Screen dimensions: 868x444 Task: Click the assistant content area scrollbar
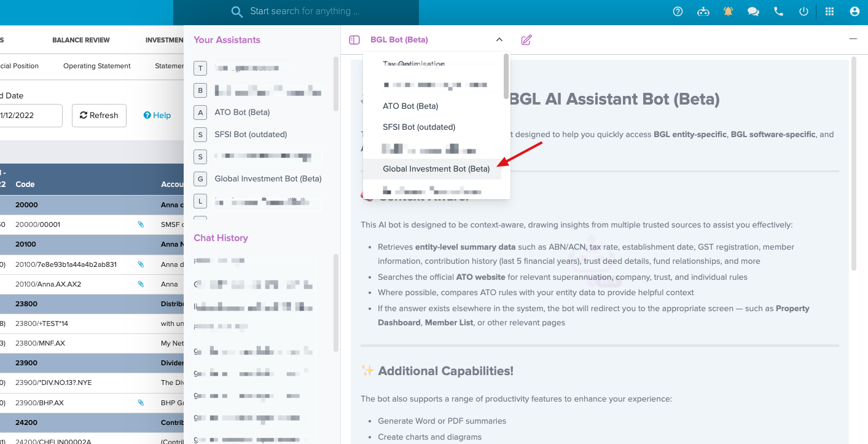[x=853, y=165]
